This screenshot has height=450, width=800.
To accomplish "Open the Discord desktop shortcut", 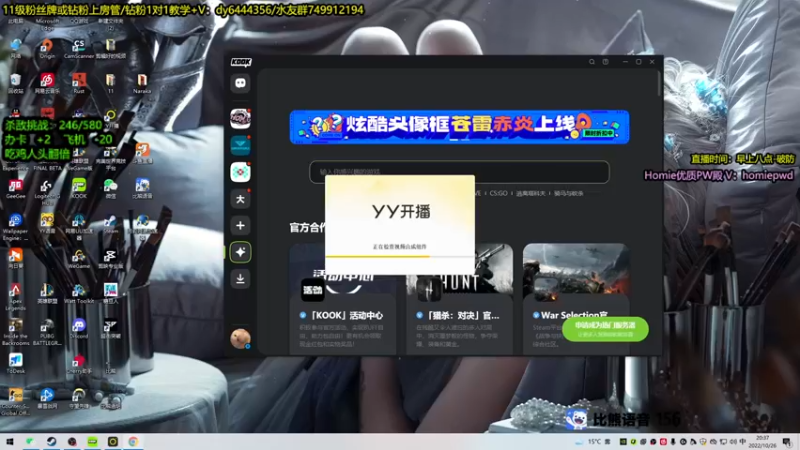I will [x=79, y=329].
